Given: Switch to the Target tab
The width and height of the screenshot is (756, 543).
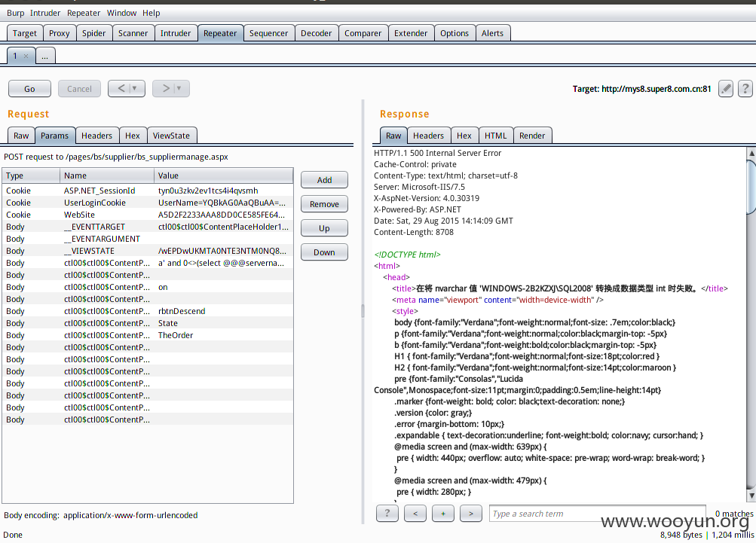Looking at the screenshot, I should (x=25, y=33).
